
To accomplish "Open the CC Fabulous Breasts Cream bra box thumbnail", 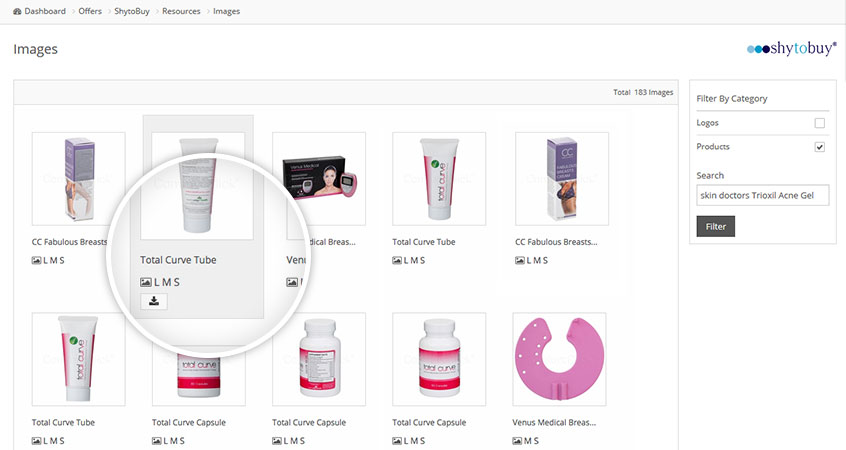I will 562,179.
